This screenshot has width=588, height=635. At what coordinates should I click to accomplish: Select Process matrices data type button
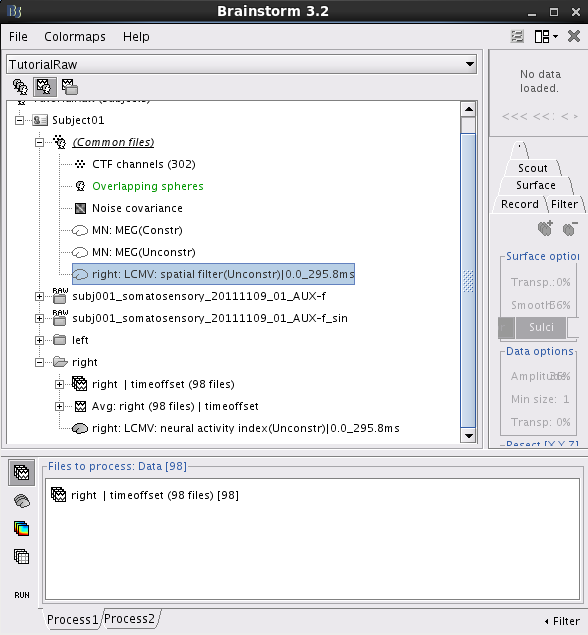coord(21,557)
